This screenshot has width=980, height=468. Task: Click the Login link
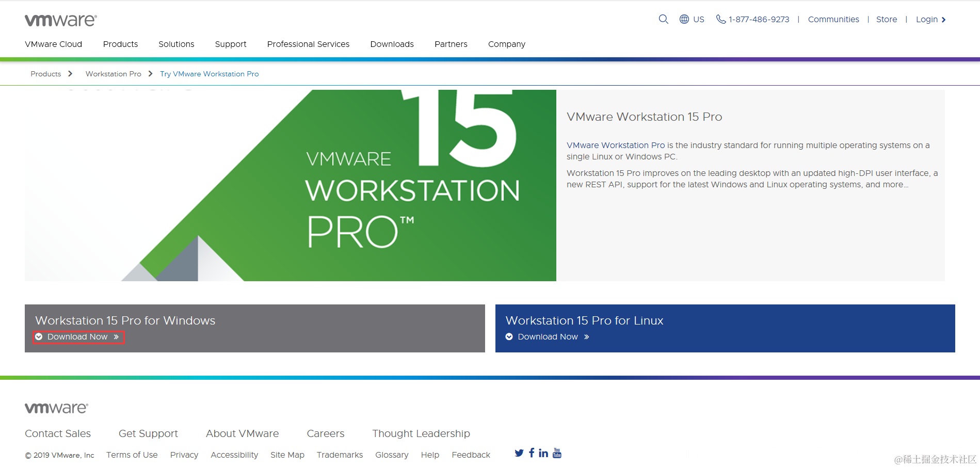(x=926, y=19)
